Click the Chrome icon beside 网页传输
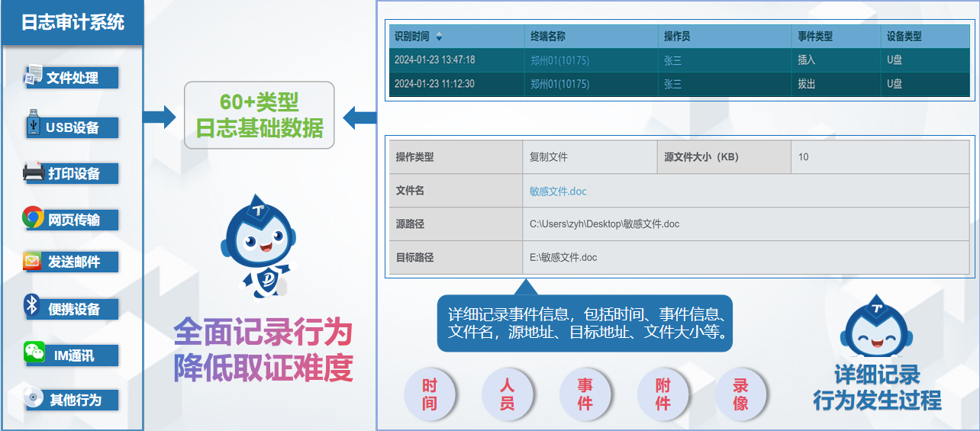 (33, 218)
